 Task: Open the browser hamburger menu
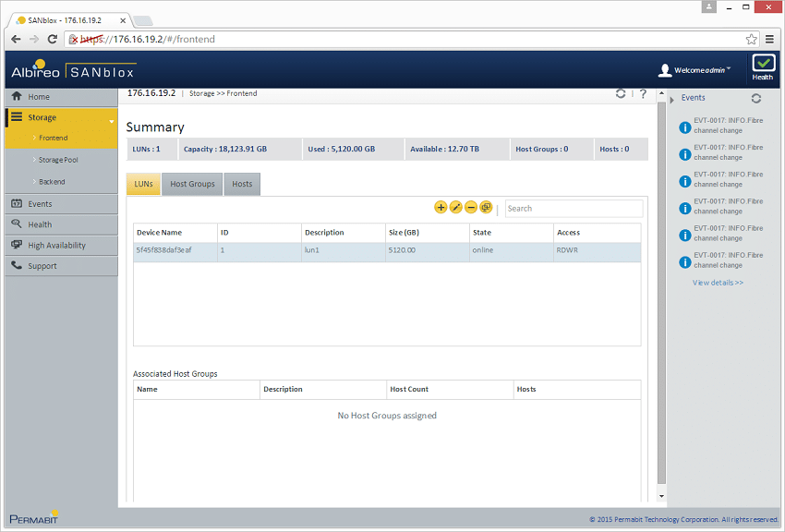[770, 39]
